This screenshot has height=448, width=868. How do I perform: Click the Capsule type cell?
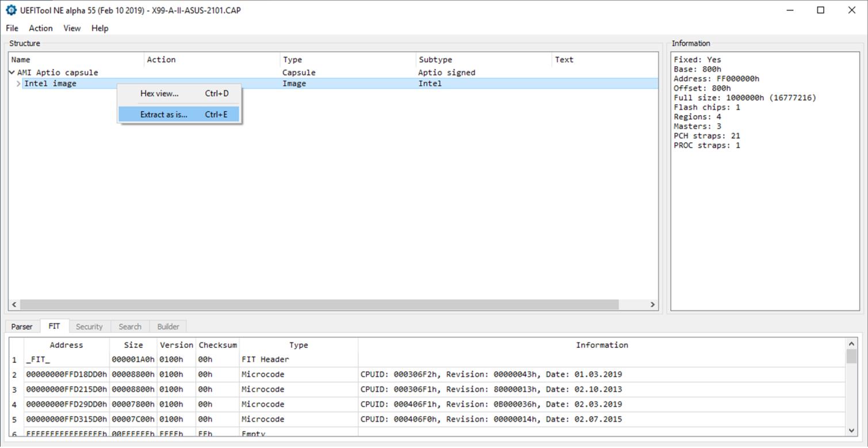(x=299, y=73)
